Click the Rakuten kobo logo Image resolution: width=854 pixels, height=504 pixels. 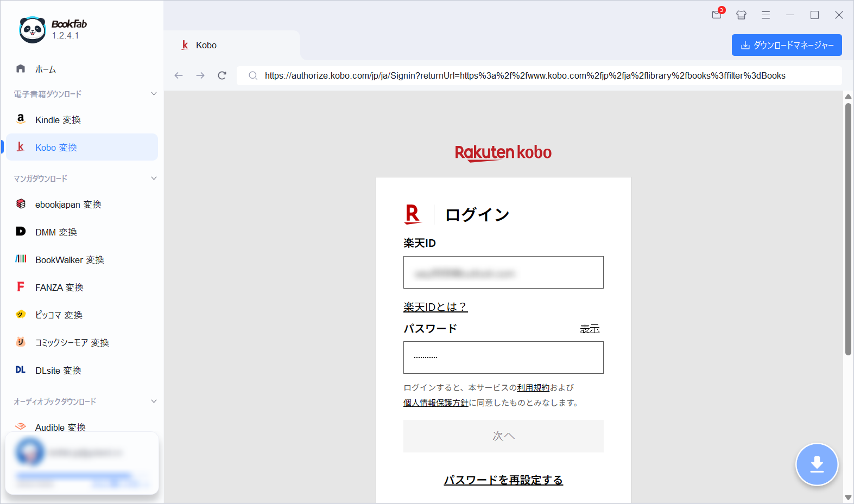tap(503, 152)
